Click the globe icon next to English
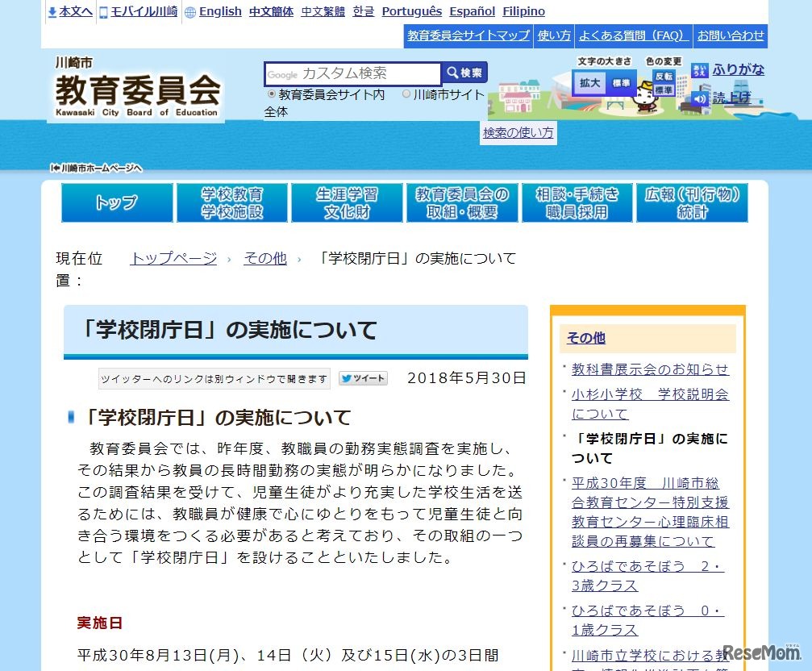Viewport: 812px width, 671px height. 189,11
